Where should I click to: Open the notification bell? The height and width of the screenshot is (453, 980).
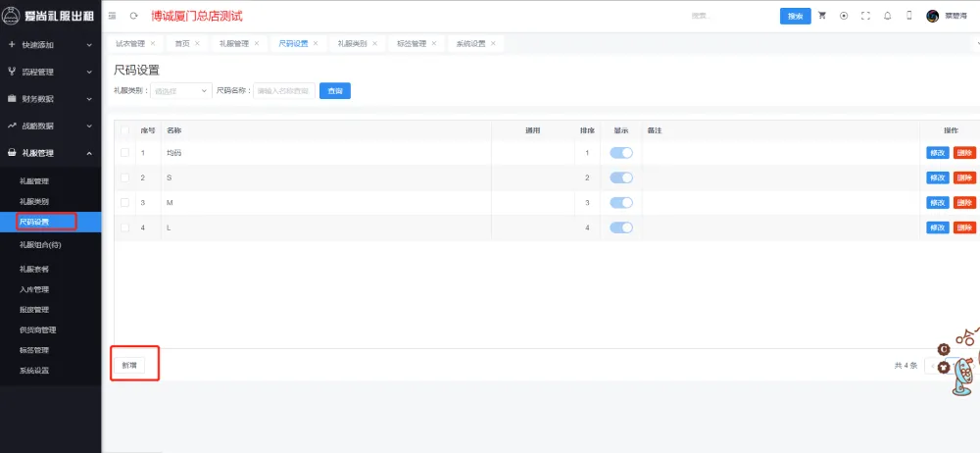pos(887,17)
